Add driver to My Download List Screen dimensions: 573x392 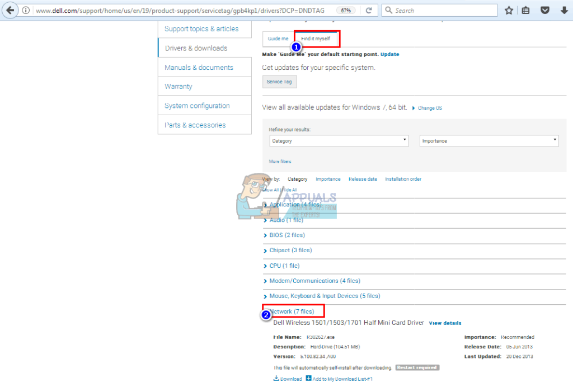pyautogui.click(x=340, y=379)
